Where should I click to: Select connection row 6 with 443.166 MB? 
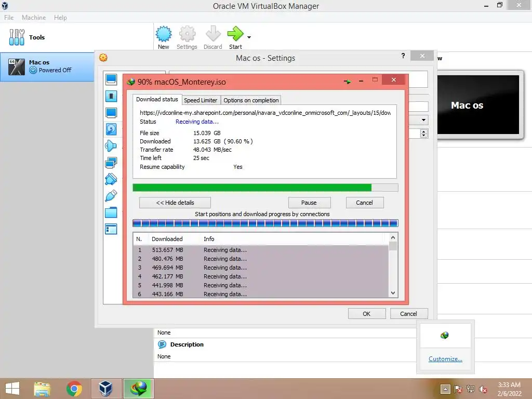click(261, 294)
